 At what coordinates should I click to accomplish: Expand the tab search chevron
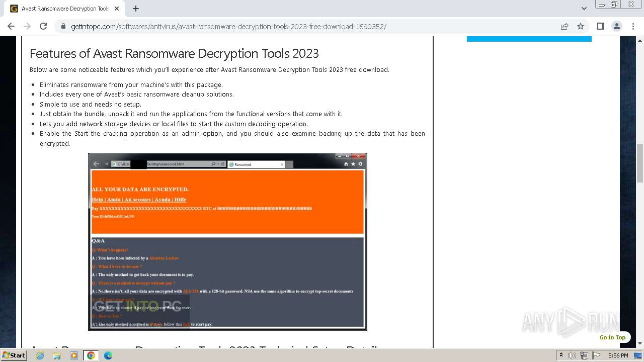point(584,9)
